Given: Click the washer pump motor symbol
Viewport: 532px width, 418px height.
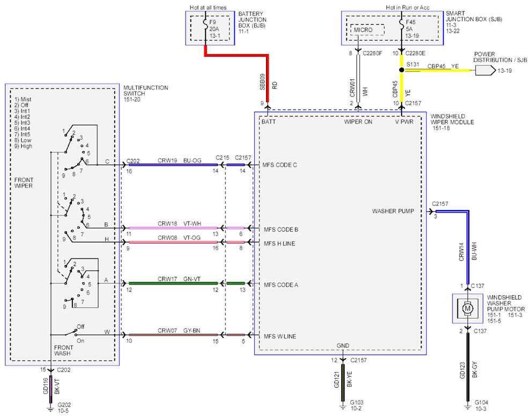Looking at the screenshot, I should click(x=468, y=309).
